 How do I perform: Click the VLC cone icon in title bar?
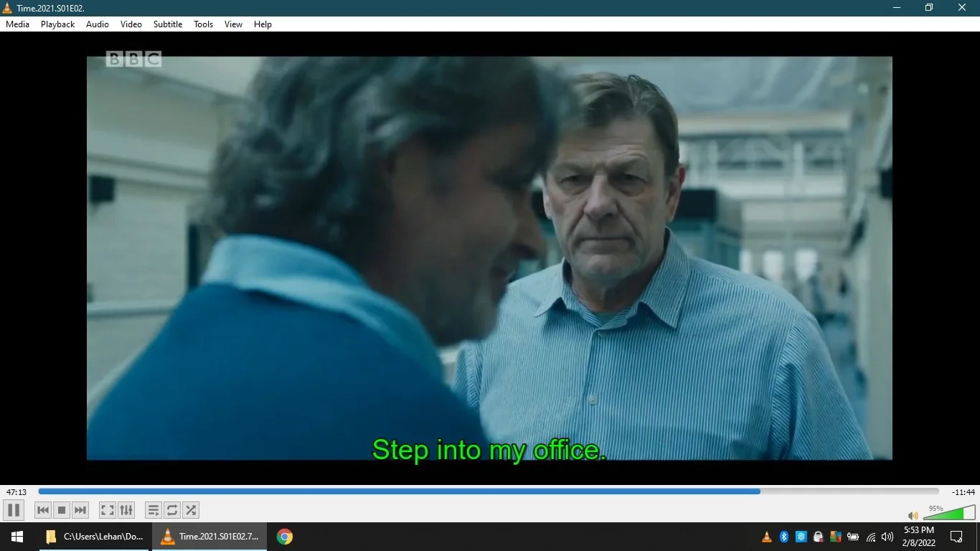(x=8, y=8)
